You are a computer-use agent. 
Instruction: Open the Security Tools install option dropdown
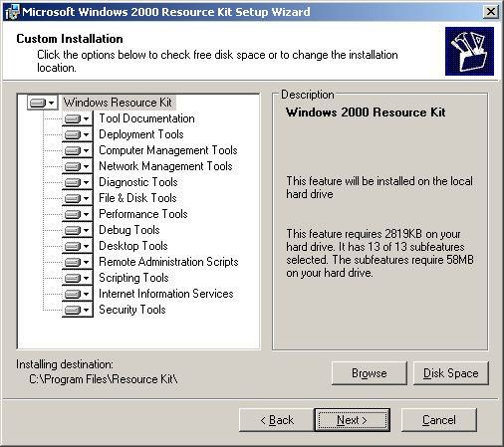pyautogui.click(x=77, y=310)
